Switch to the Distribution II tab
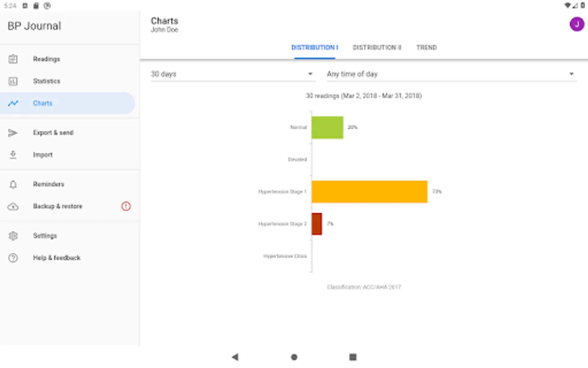 pos(377,47)
